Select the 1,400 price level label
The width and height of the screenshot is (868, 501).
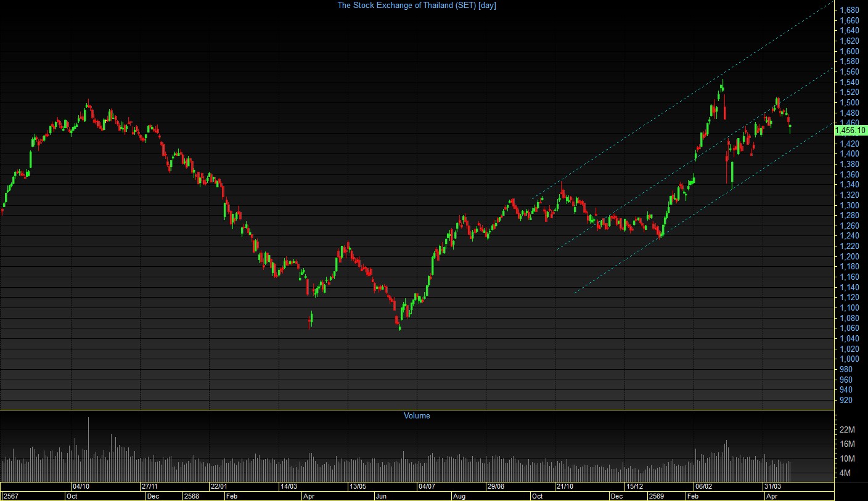pos(850,153)
